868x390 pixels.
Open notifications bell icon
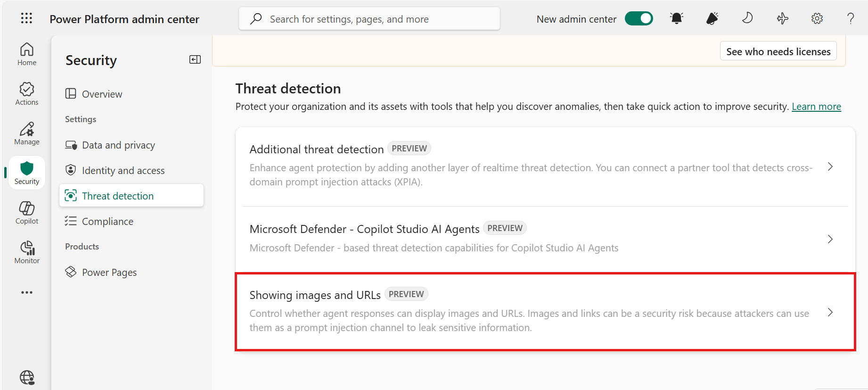point(677,18)
